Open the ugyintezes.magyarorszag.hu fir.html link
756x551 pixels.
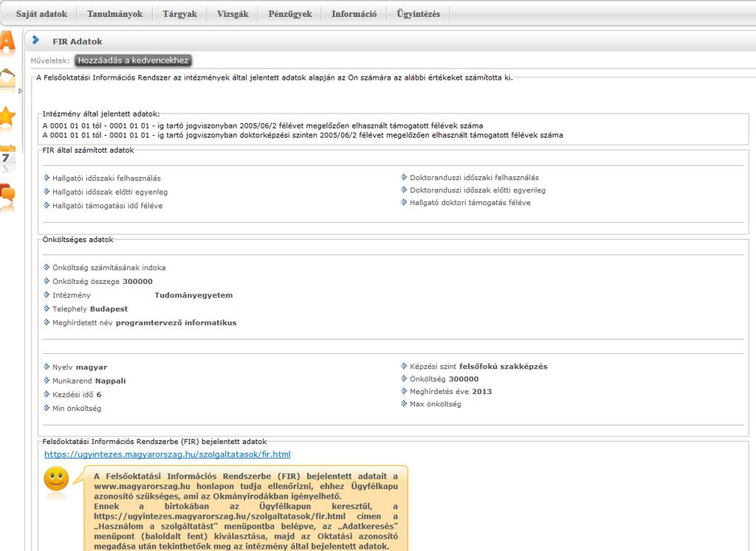pyautogui.click(x=168, y=454)
